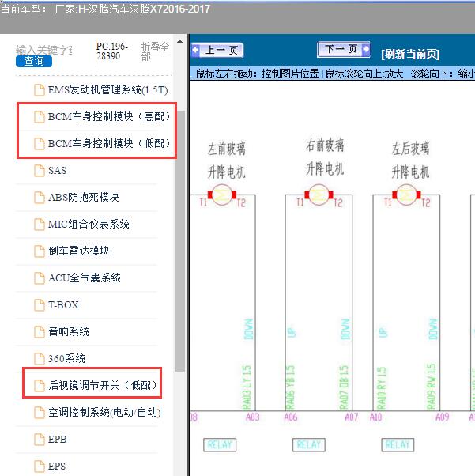This screenshot has width=475, height=476.
Task: Click wire label RA07 OB 1.5
Action: click(344, 387)
